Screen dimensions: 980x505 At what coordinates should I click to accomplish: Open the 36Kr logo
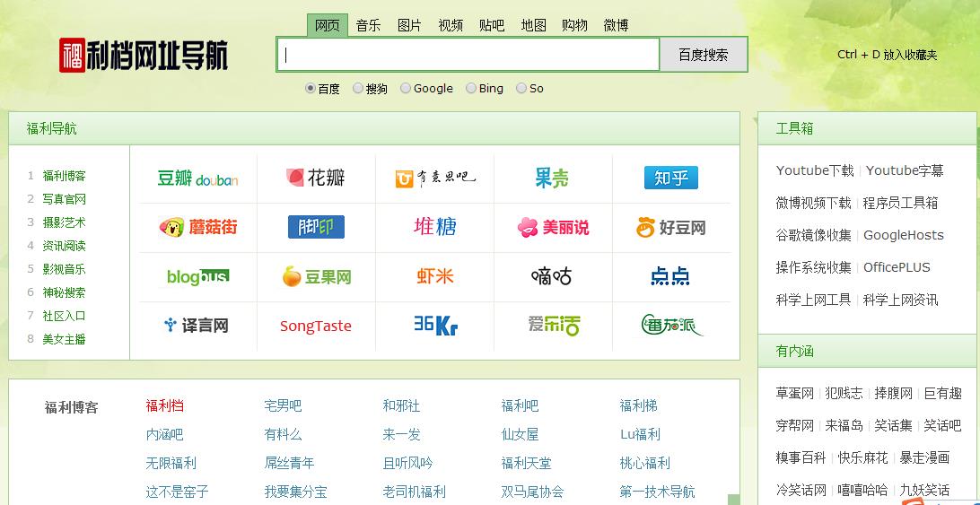click(435, 325)
